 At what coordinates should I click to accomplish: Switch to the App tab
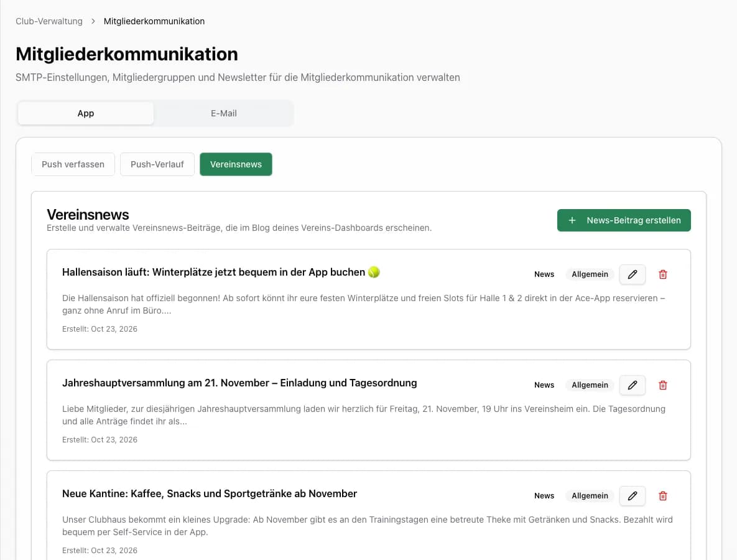pyautogui.click(x=86, y=113)
